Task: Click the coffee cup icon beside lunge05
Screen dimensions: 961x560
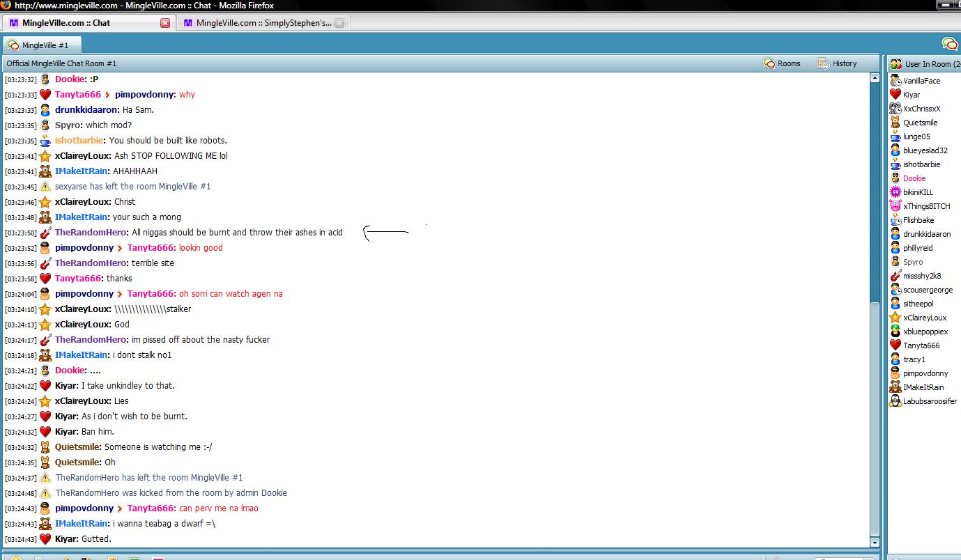Action: [895, 137]
